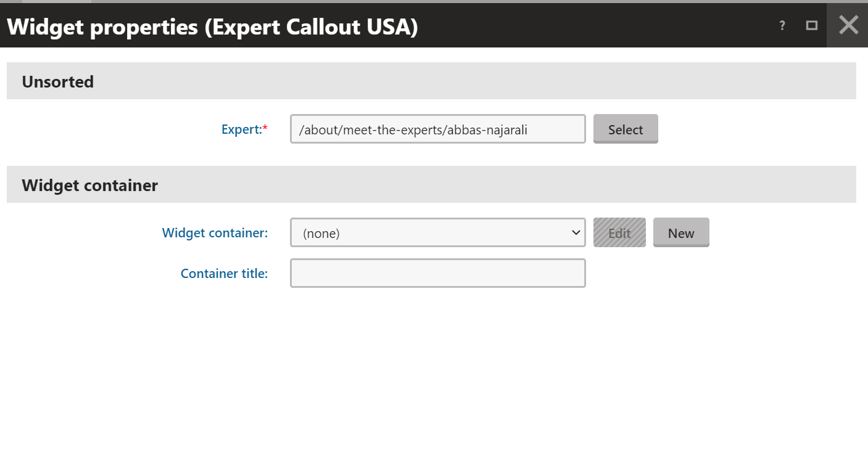This screenshot has width=868, height=474.
Task: Click the blue Expert field label
Action: 241,129
